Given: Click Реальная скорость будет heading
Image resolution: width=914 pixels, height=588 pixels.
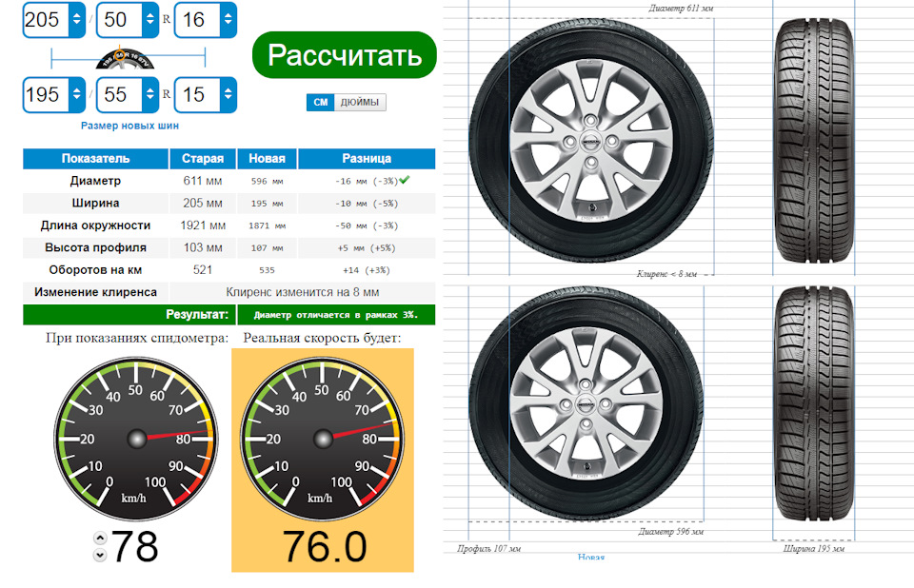Looking at the screenshot, I should click(323, 338).
